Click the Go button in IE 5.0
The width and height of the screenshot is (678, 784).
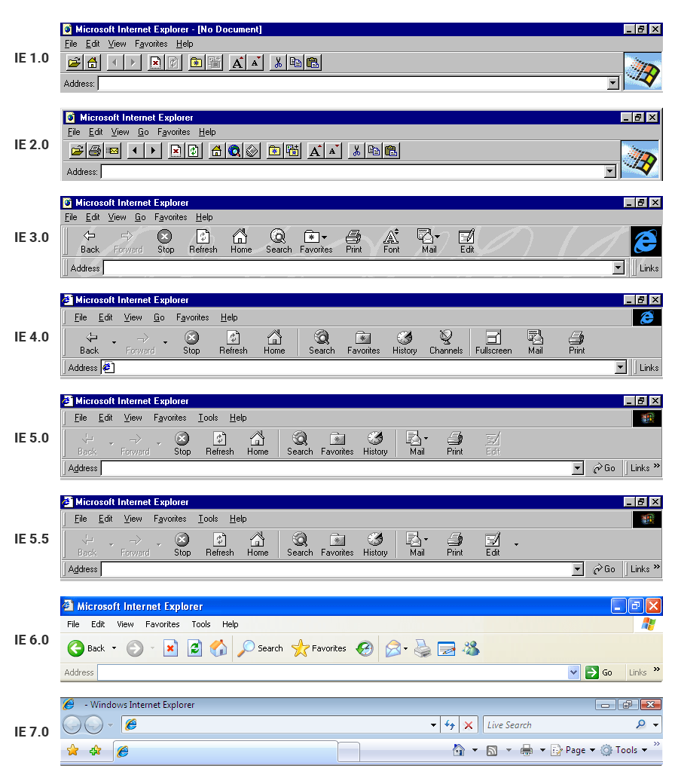pyautogui.click(x=604, y=468)
